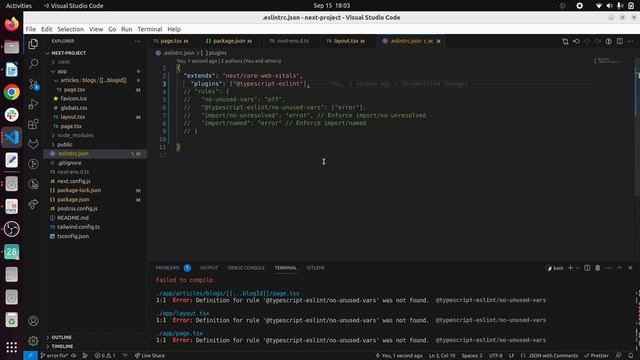Open Google Chrome from the dock

(x=11, y=92)
